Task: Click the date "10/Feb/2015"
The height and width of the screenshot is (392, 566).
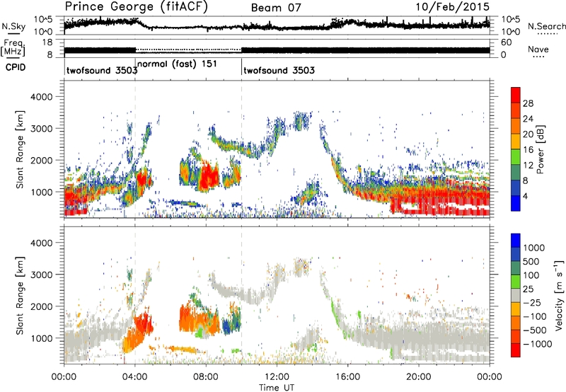Action: pos(452,7)
